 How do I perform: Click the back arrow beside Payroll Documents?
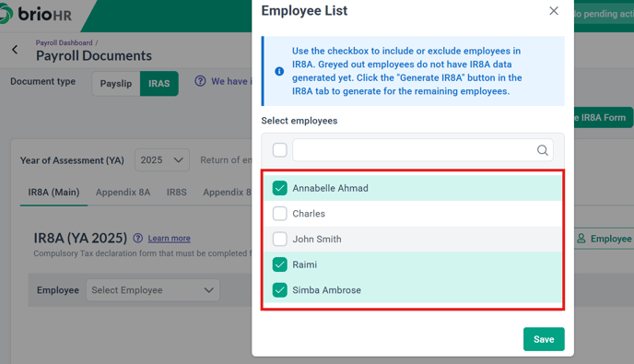15,50
